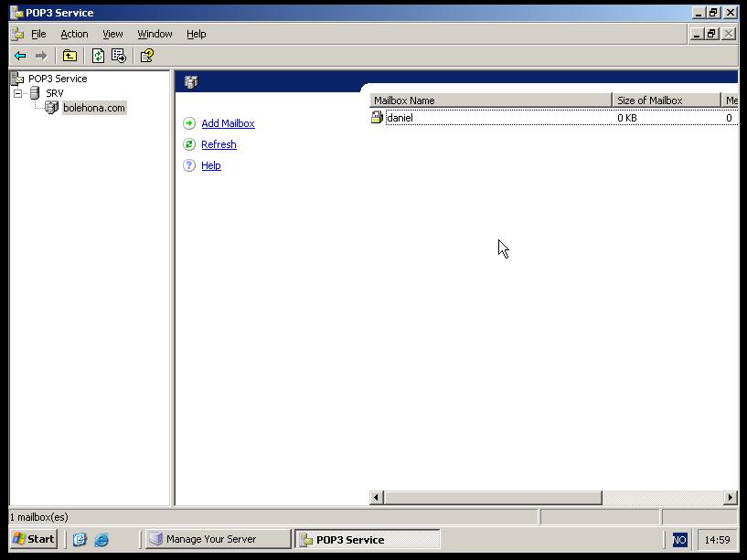The image size is (747, 560).
Task: Sort by Mailbox Name column header
Action: click(x=491, y=100)
